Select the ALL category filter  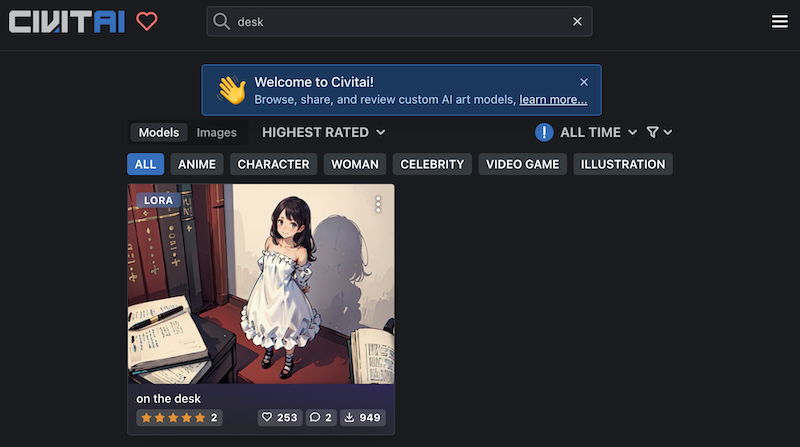pos(145,164)
